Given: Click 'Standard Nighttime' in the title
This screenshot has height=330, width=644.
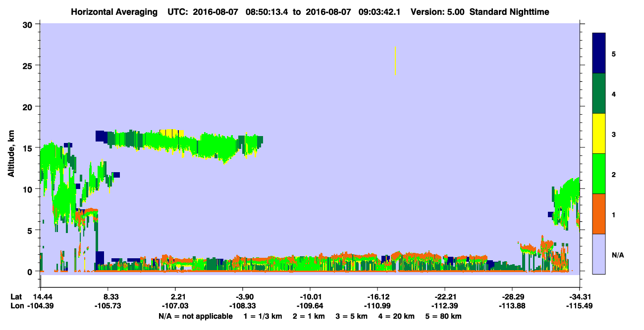Looking at the screenshot, I should pyautogui.click(x=509, y=12).
